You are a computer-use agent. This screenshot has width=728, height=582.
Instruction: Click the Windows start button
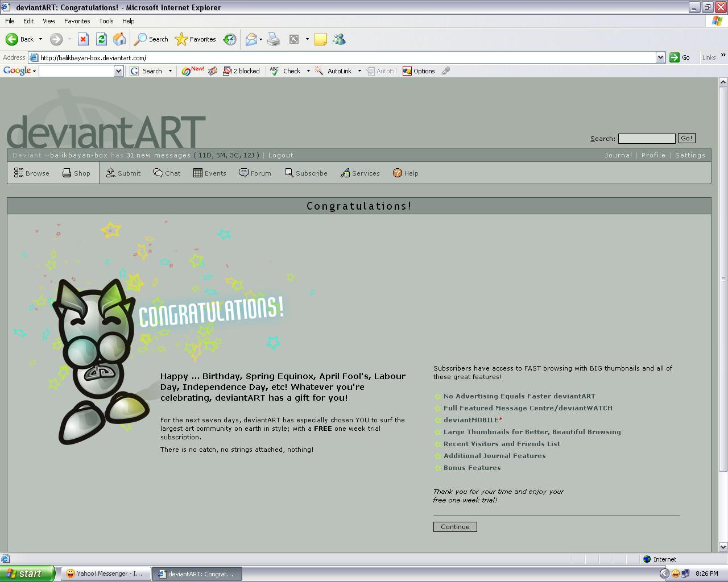point(27,573)
